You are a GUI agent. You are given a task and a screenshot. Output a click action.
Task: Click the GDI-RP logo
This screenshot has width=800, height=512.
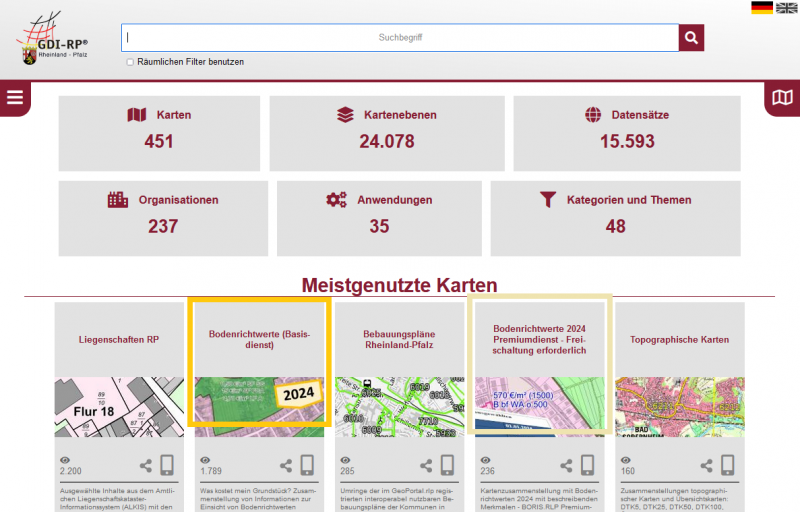[53, 38]
